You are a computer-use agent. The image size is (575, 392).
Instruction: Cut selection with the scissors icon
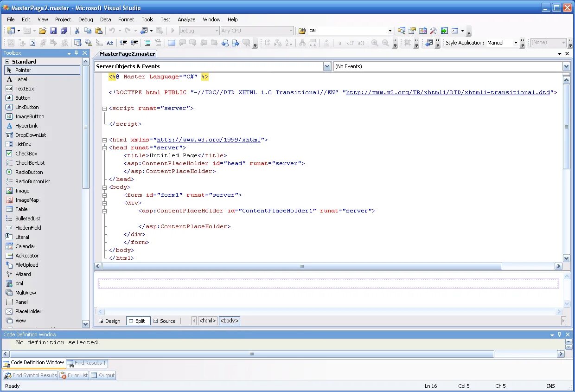click(77, 31)
